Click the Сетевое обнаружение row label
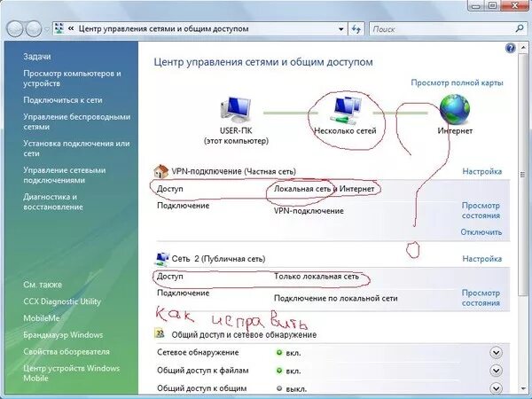 click(198, 353)
